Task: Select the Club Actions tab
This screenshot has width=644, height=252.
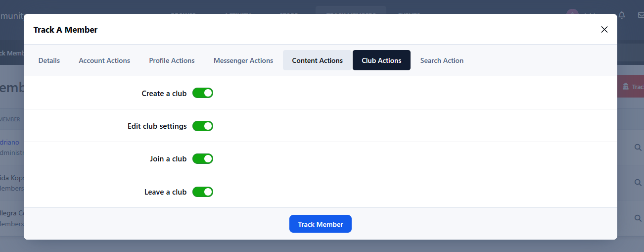Action: point(381,60)
